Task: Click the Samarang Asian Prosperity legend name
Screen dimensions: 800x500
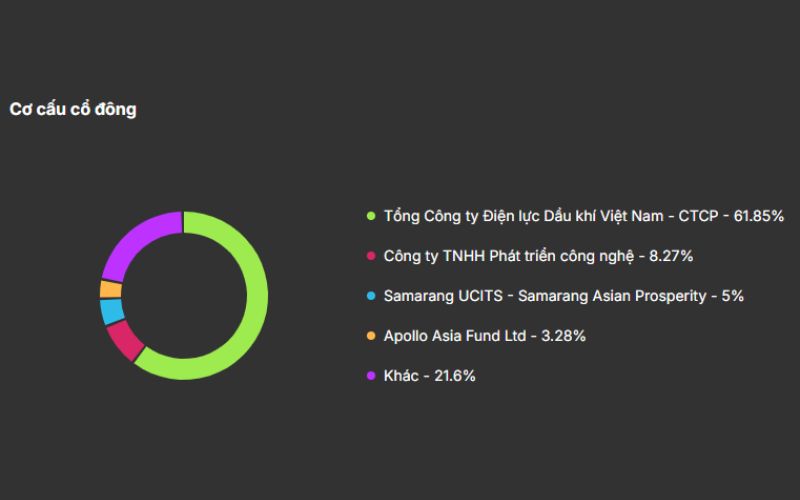Action: click(x=630, y=296)
